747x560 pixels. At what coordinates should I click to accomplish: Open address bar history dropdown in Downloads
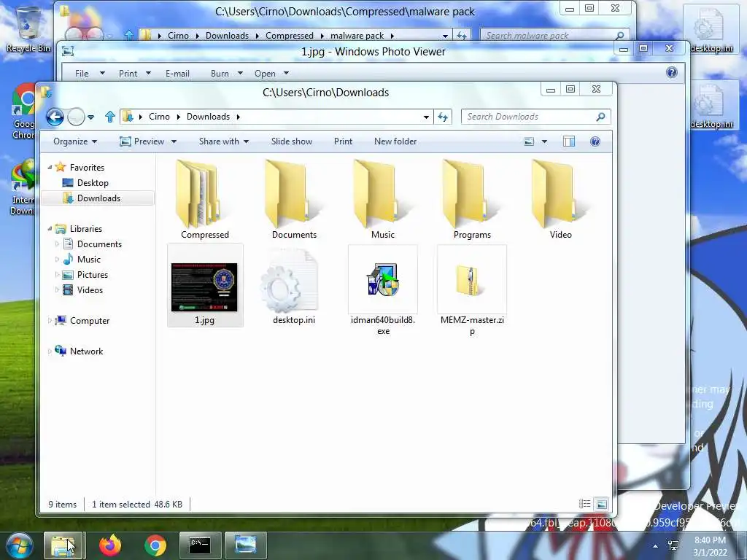tap(426, 117)
